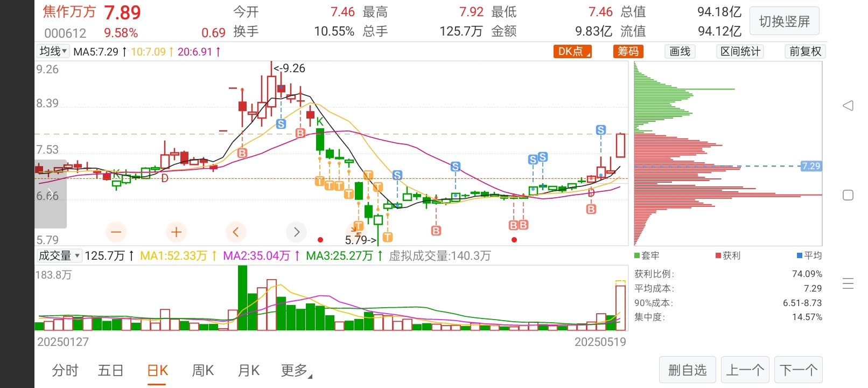Switch to 分时 tab
This screenshot has height=388, width=868.
tap(65, 371)
